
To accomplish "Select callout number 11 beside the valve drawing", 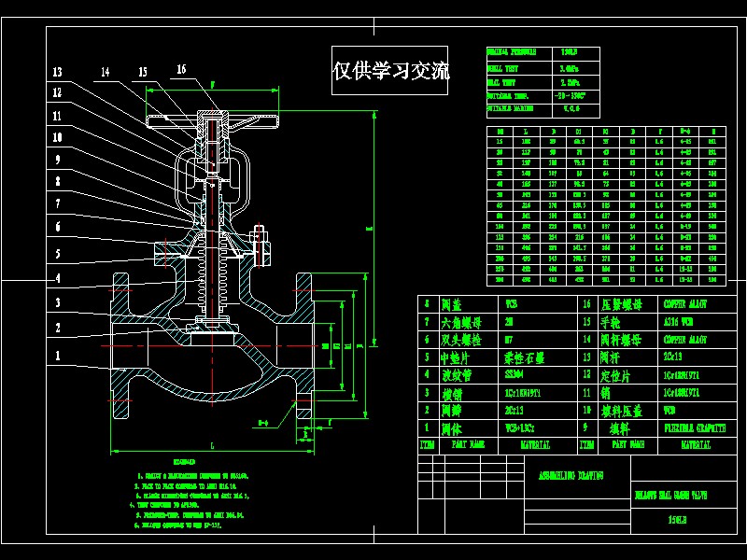I will point(57,116).
